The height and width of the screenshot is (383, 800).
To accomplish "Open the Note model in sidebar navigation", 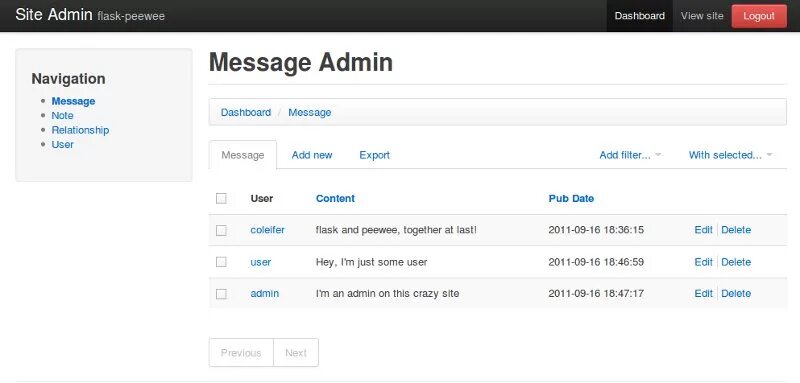I will 62,116.
